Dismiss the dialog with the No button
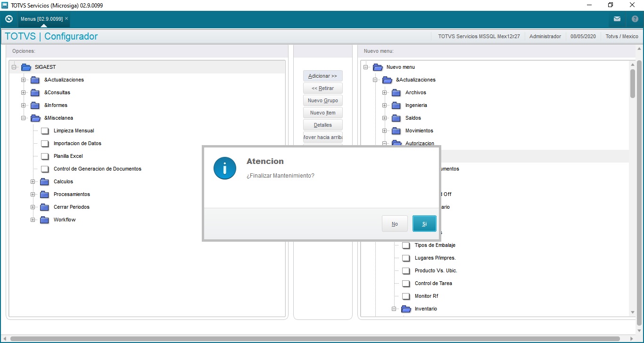 pyautogui.click(x=395, y=224)
